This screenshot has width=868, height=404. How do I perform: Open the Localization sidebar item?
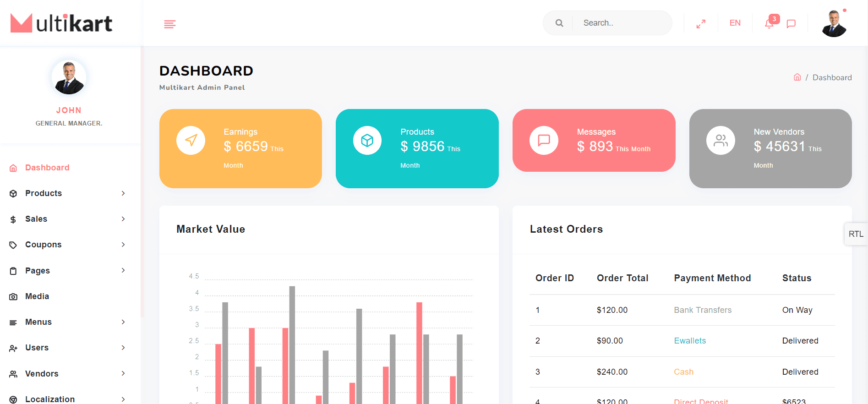(50, 399)
